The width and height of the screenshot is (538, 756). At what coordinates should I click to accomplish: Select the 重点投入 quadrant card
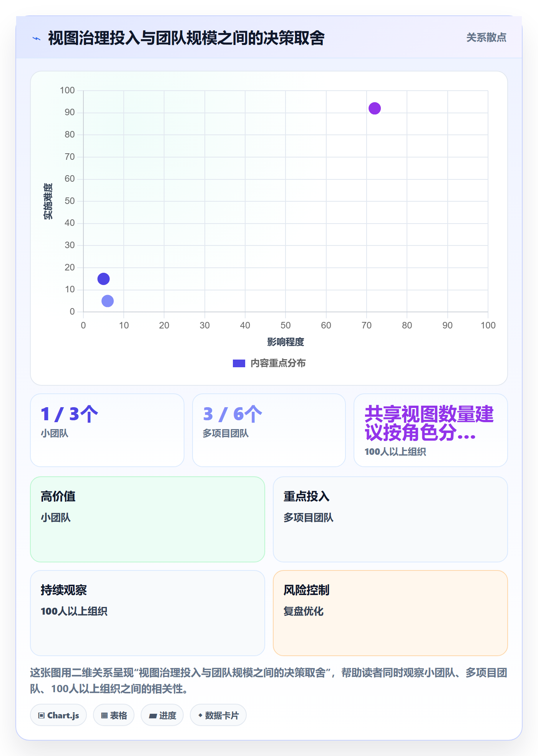(x=390, y=519)
